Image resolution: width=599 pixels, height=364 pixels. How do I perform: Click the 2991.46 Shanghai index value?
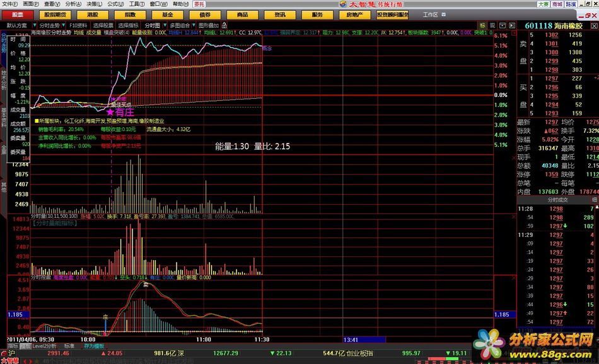[x=59, y=353]
